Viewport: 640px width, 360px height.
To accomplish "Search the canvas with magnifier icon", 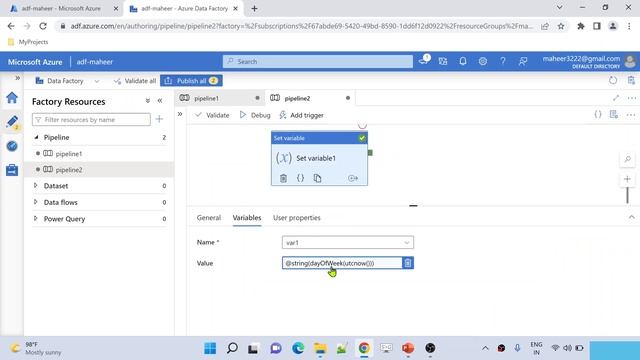I will tap(627, 159).
